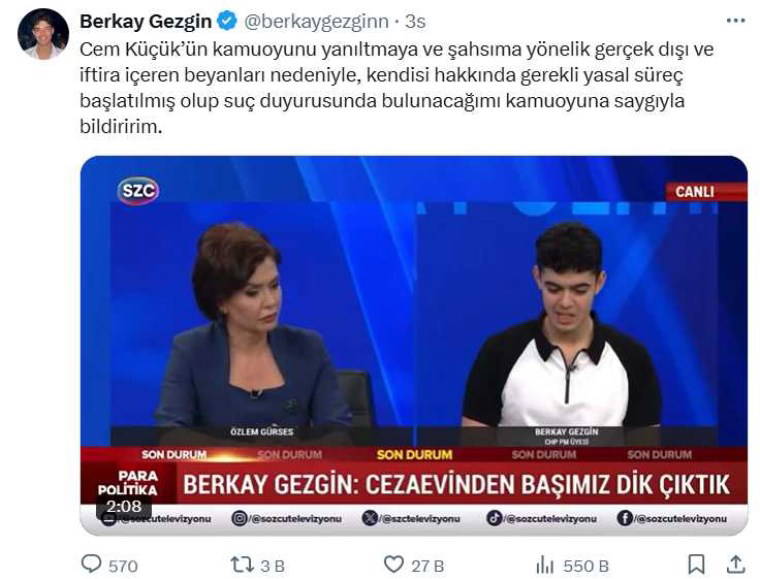Screen dimensions: 760x579
Task: Click the 2:08 video duration badge
Action: [x=124, y=507]
